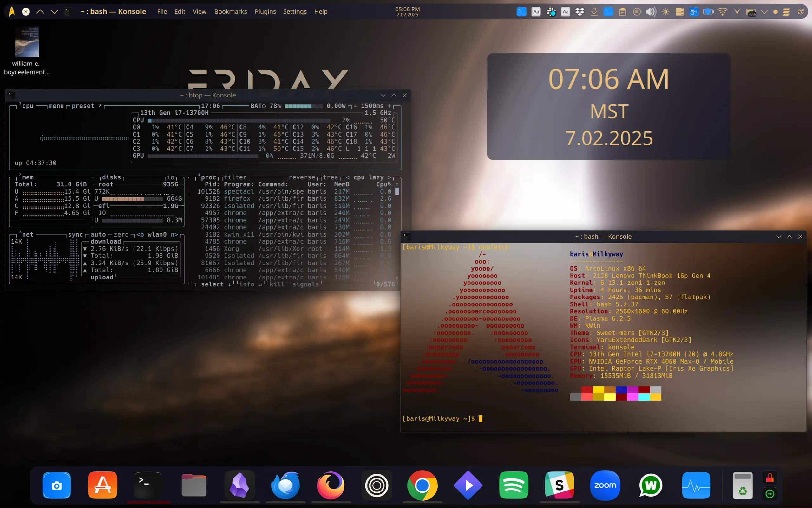The width and height of the screenshot is (812, 508).
Task: Open Slack from the dock
Action: pos(559,485)
